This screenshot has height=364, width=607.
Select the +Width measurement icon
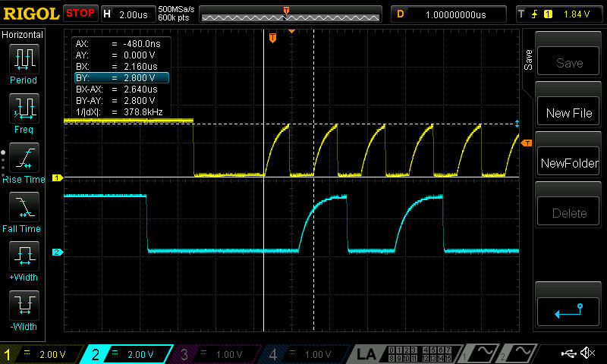point(24,256)
